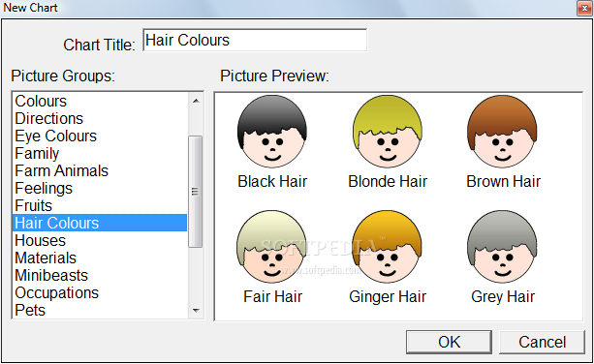Click the Chart Title input field

pyautogui.click(x=255, y=40)
